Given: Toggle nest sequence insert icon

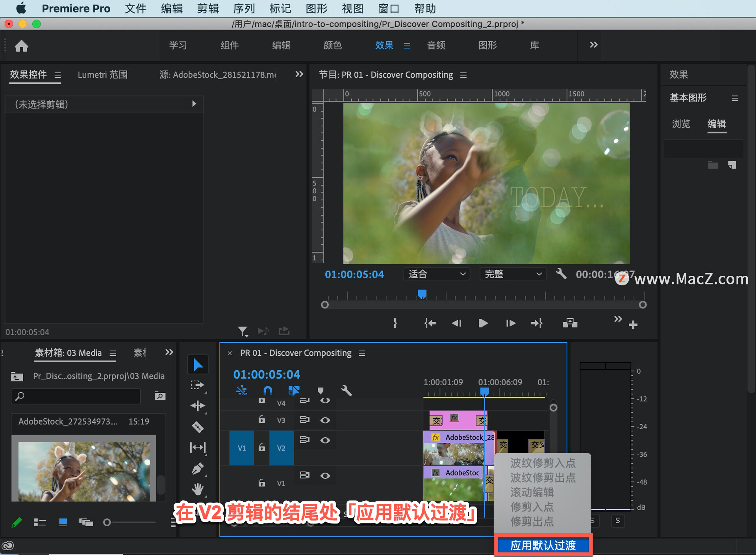Looking at the screenshot, I should pyautogui.click(x=241, y=390).
